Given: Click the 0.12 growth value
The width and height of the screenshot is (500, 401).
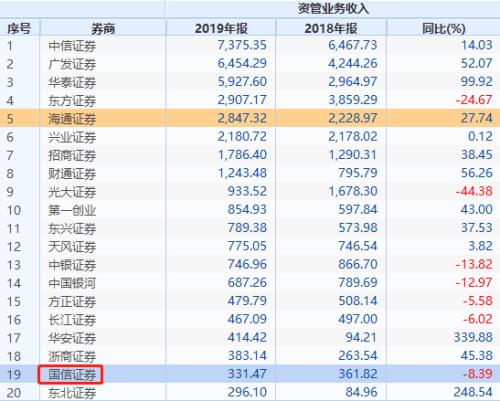Looking at the screenshot, I should tap(480, 136).
